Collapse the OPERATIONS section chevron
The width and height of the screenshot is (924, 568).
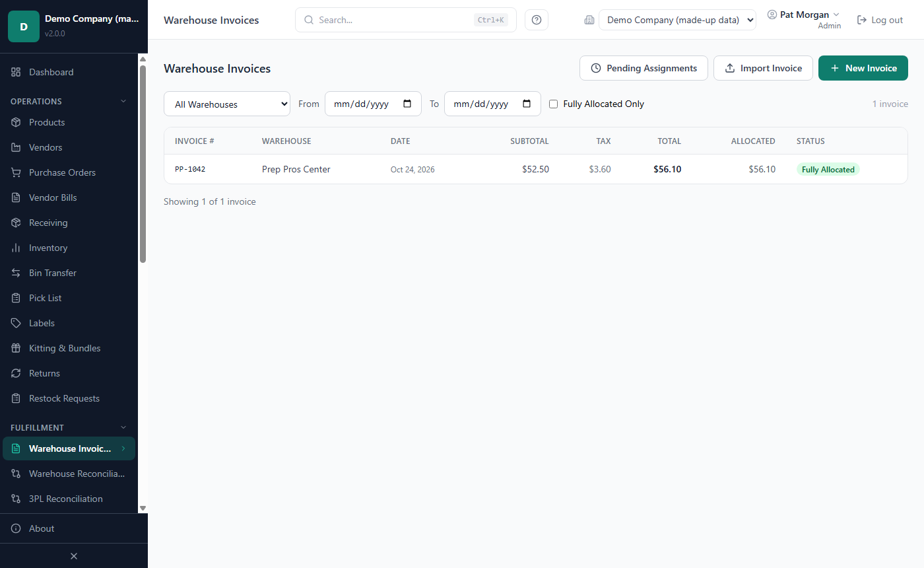click(x=123, y=101)
